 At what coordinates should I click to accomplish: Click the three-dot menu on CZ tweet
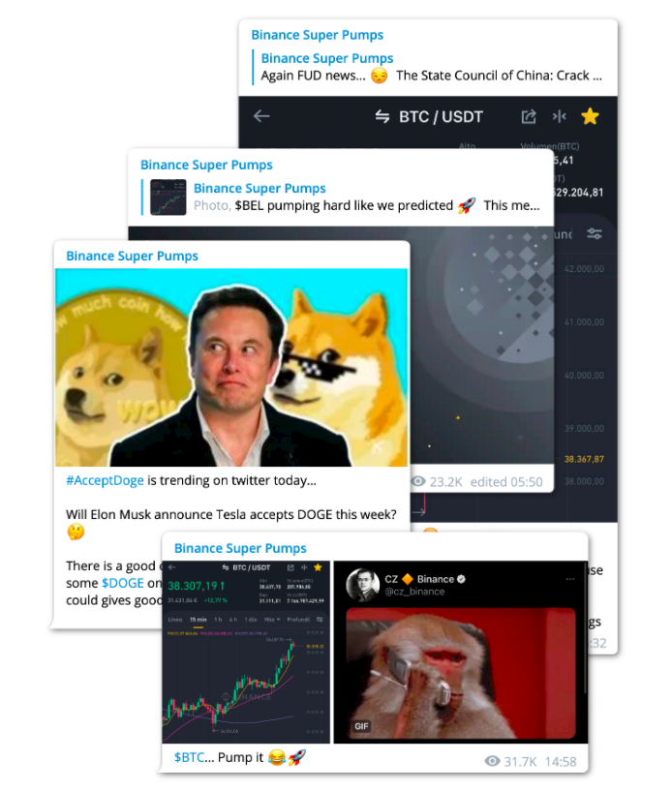pyautogui.click(x=570, y=579)
